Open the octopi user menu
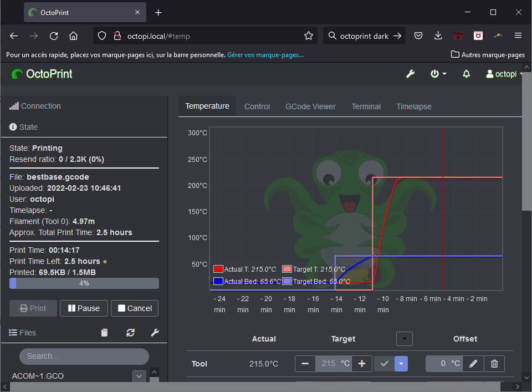This screenshot has height=392, width=532. coord(504,74)
